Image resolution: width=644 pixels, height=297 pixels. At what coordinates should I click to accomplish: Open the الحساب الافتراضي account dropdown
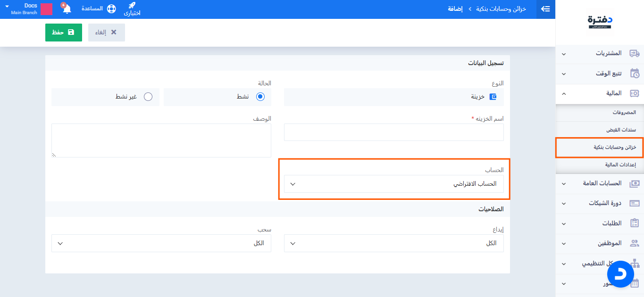pyautogui.click(x=393, y=184)
